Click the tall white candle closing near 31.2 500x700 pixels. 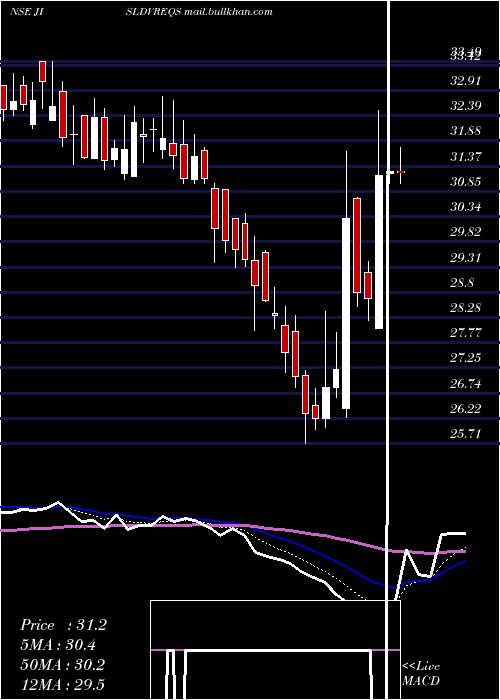[x=379, y=252]
